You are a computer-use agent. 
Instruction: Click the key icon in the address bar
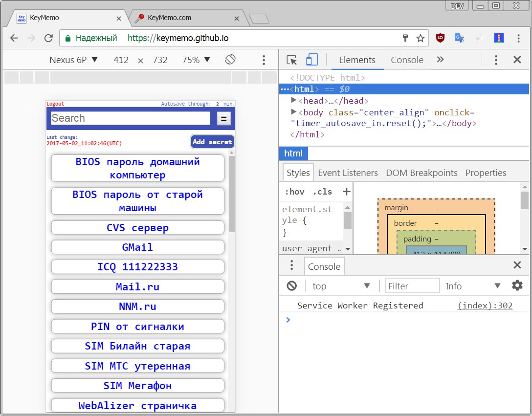coord(405,38)
